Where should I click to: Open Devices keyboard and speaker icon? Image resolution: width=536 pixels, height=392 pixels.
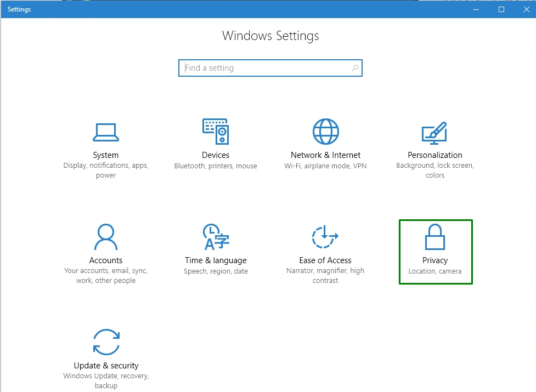point(216,132)
